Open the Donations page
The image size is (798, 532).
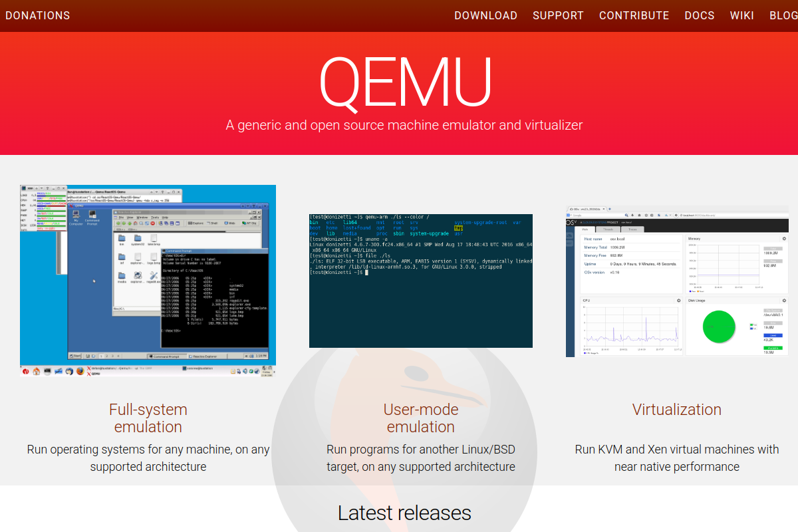(x=37, y=15)
